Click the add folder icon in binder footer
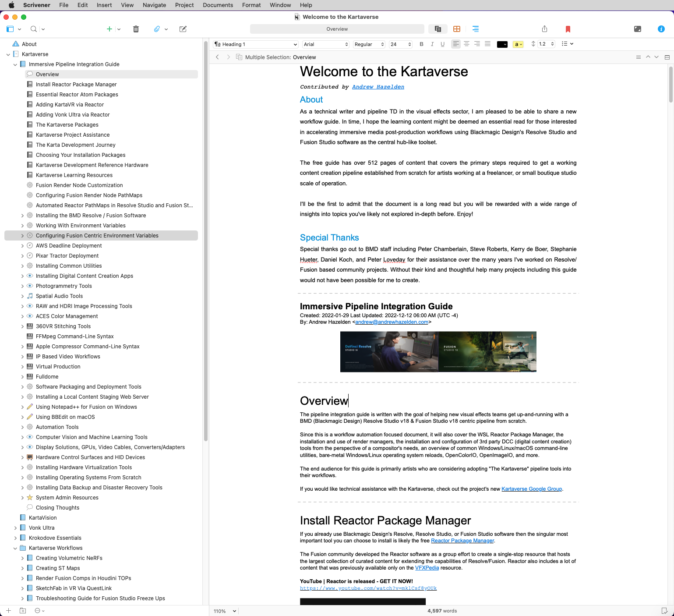This screenshot has height=616, width=674. click(23, 610)
